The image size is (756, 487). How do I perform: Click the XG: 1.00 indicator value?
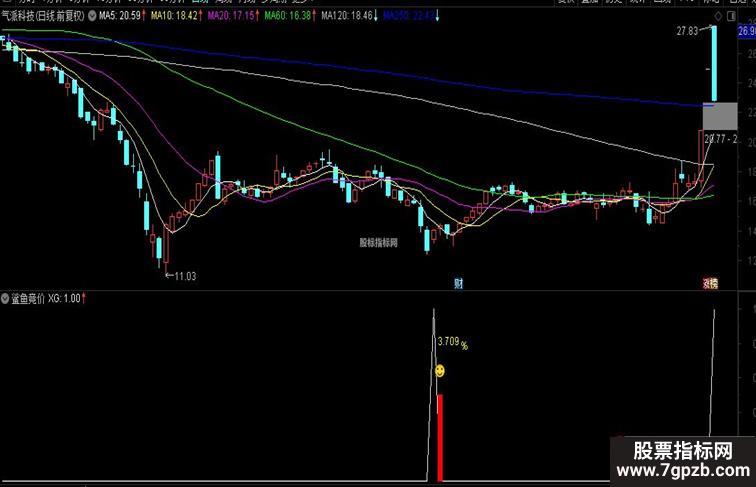64,298
